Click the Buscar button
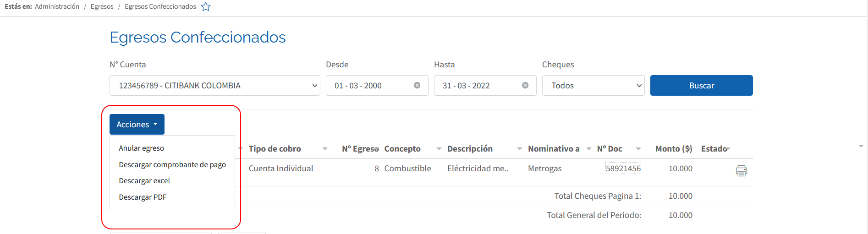868x234 pixels. 702,86
